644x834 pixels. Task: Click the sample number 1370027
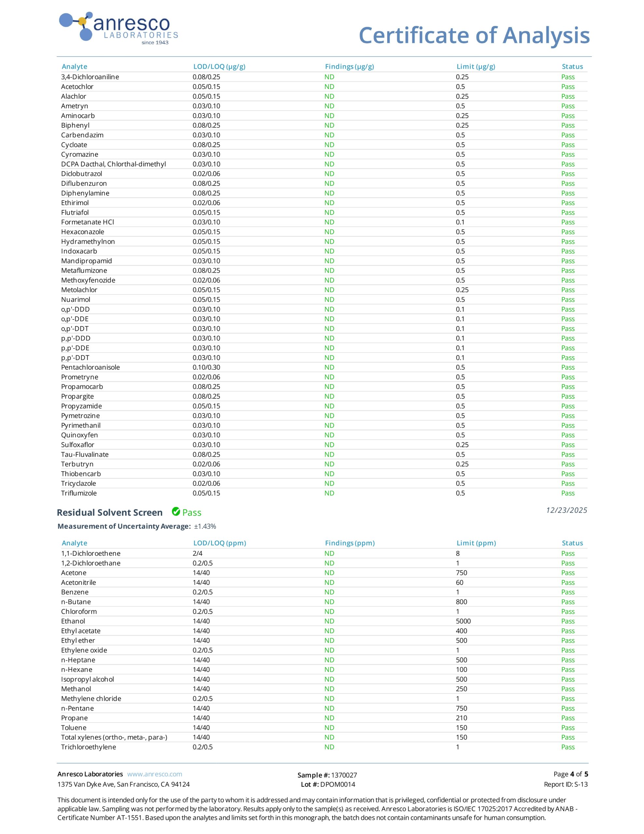pyautogui.click(x=343, y=775)
